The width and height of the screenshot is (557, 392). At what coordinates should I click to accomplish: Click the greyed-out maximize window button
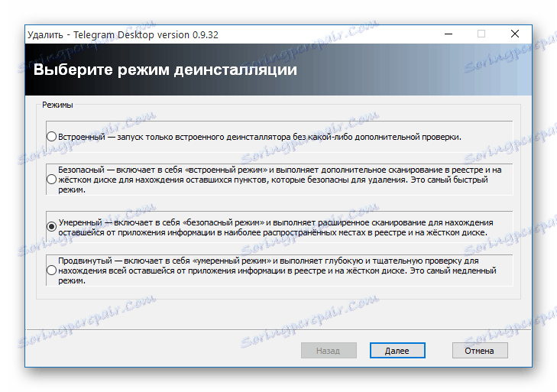[x=481, y=34]
